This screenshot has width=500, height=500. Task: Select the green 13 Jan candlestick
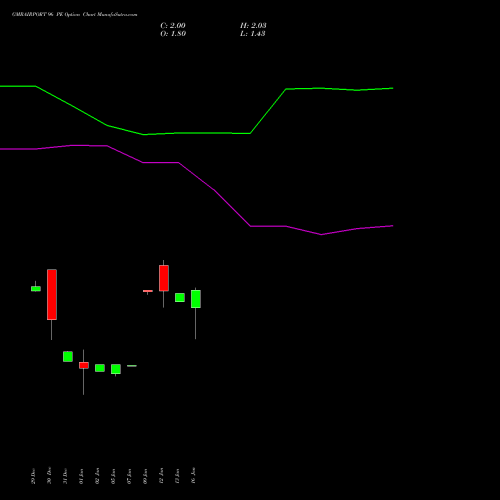click(x=180, y=298)
